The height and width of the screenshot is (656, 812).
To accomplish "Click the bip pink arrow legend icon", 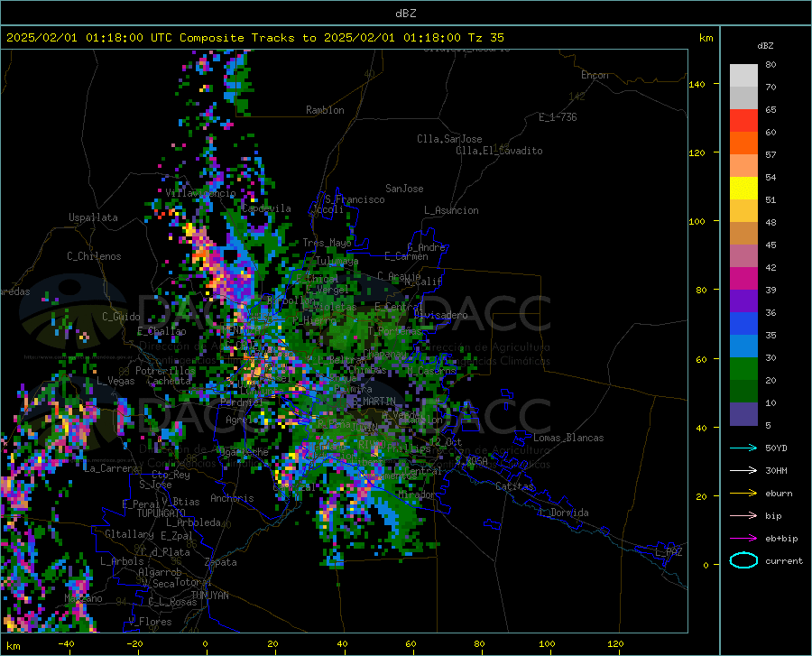I will pyautogui.click(x=743, y=516).
